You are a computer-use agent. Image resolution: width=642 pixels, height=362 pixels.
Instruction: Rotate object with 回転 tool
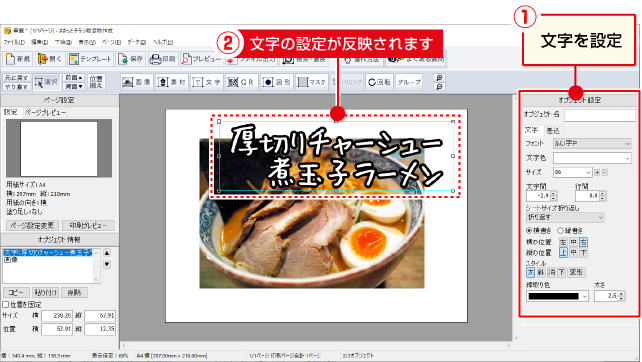pyautogui.click(x=379, y=82)
